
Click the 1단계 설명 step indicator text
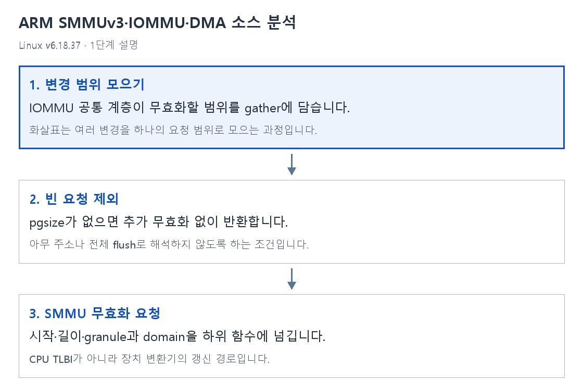114,45
